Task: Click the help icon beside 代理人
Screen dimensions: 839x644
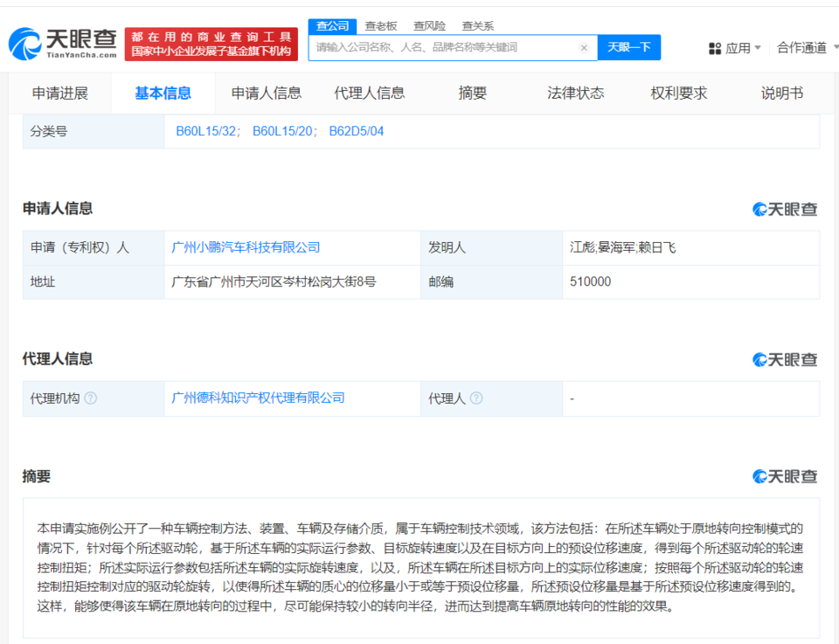Action: 476,398
